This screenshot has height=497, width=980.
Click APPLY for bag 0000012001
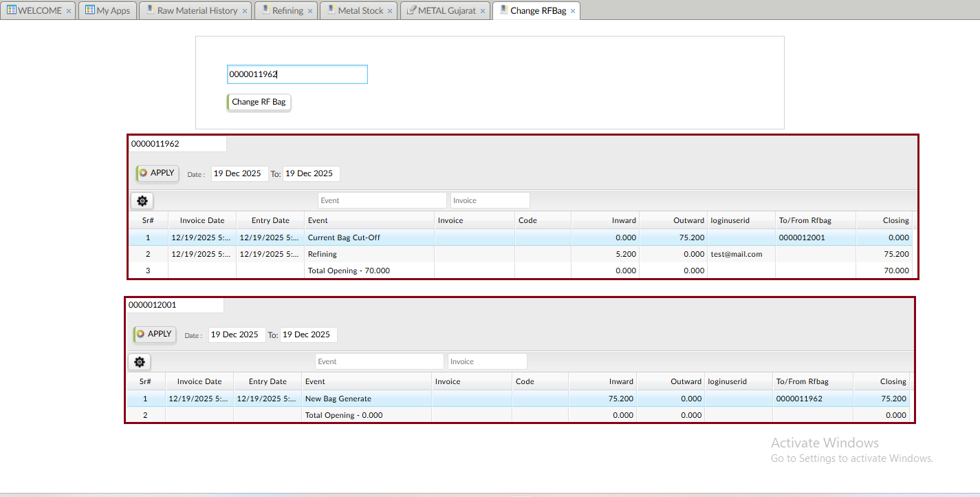155,335
